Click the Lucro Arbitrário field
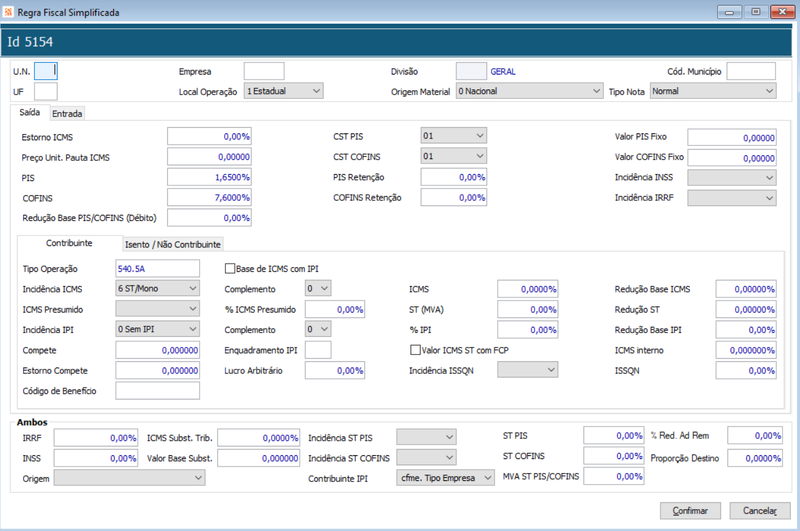 tap(335, 370)
